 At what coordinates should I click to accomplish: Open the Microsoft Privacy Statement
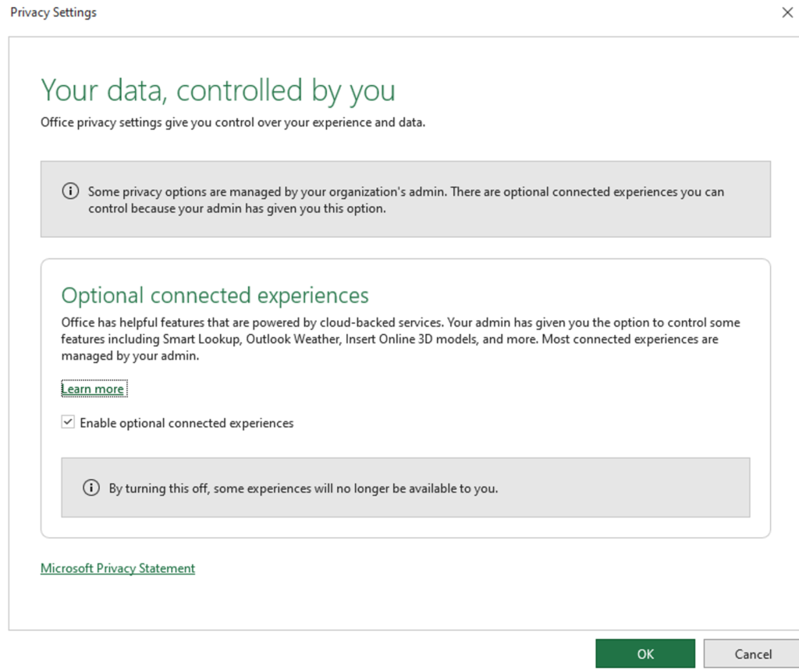(117, 567)
